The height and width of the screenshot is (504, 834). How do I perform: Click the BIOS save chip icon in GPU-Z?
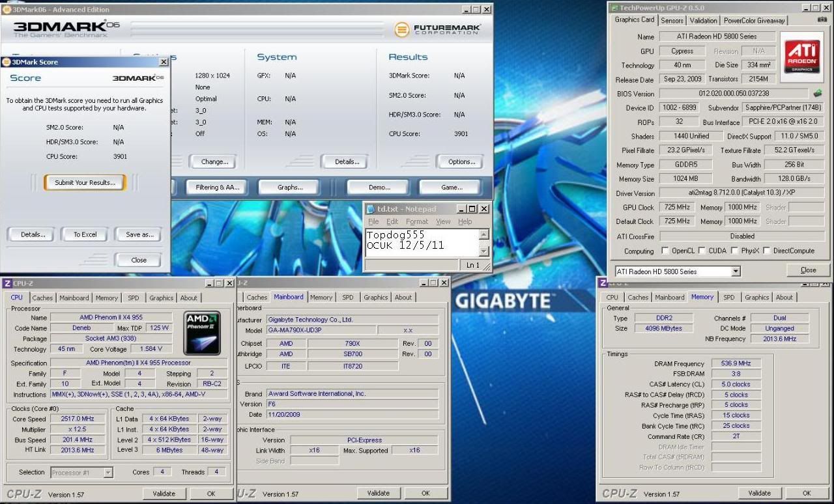point(818,94)
